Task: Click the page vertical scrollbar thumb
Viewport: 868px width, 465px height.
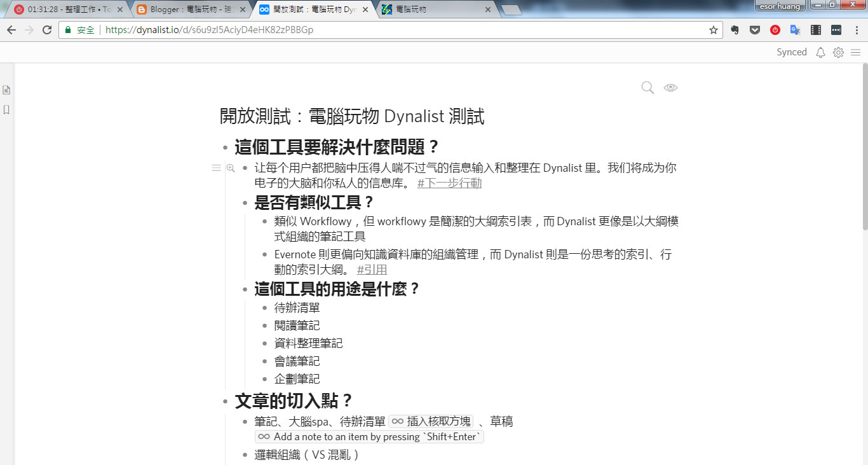Action: point(864,146)
